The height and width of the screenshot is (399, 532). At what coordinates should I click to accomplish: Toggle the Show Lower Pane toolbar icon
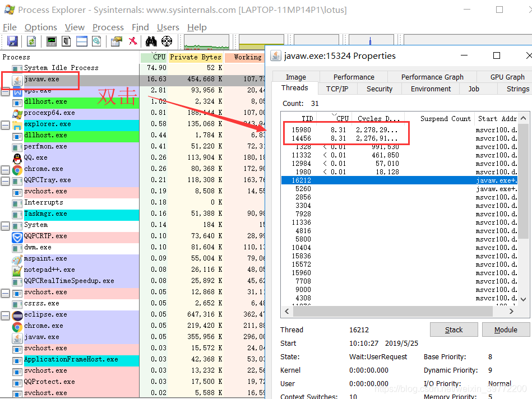(82, 41)
